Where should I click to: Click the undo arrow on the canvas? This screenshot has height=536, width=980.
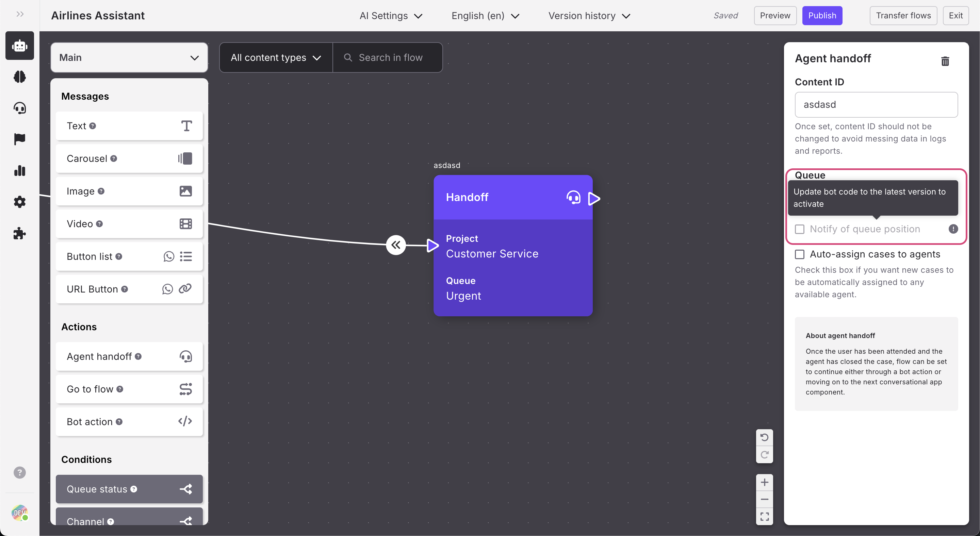coord(764,437)
